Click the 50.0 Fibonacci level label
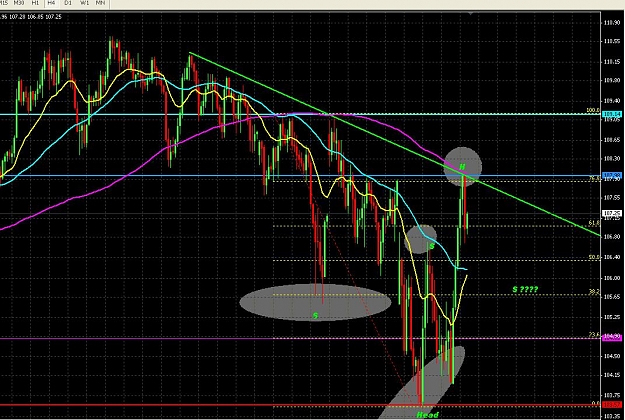 point(594,257)
